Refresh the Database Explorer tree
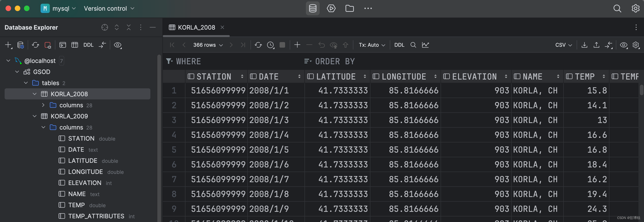The width and height of the screenshot is (644, 222). [x=35, y=45]
